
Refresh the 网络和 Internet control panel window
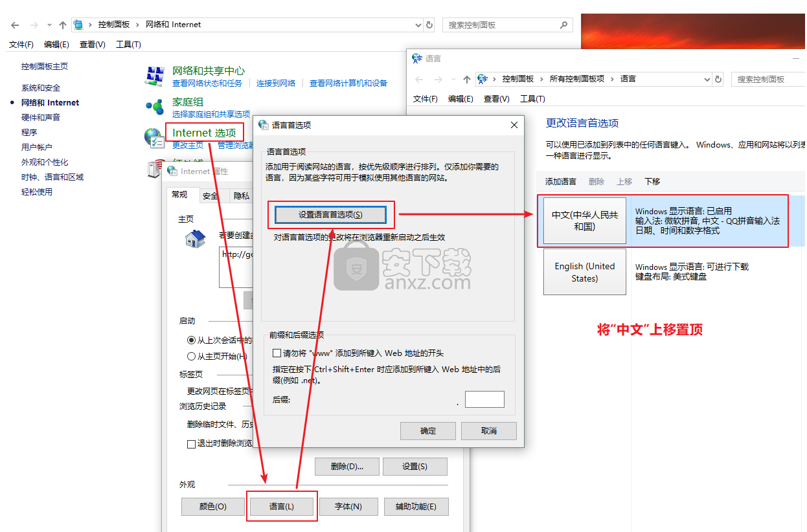429,25
